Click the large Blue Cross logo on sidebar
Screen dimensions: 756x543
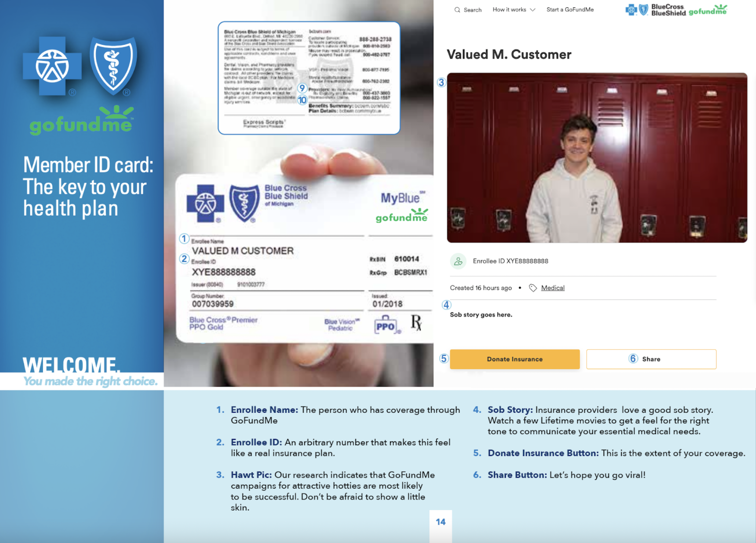pyautogui.click(x=52, y=66)
